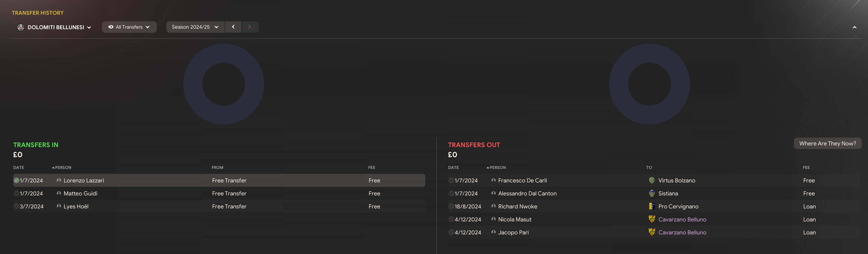868x254 pixels.
Task: Select the checkbox next to Jacopo Pari
Action: 451,232
